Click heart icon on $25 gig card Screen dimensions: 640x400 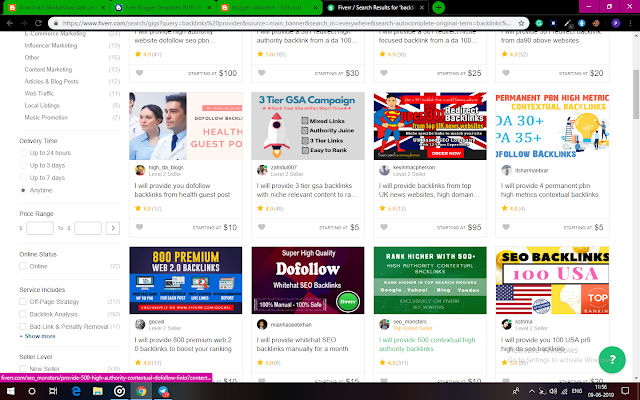(x=384, y=73)
